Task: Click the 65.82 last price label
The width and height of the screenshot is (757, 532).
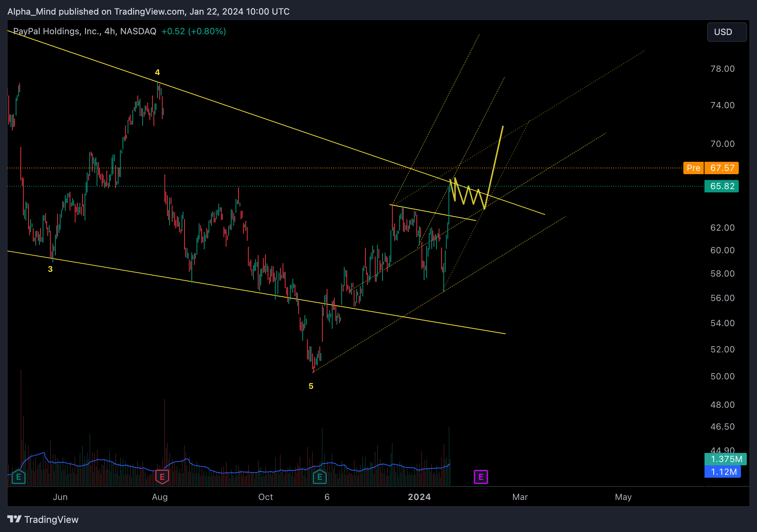Action: (x=722, y=186)
